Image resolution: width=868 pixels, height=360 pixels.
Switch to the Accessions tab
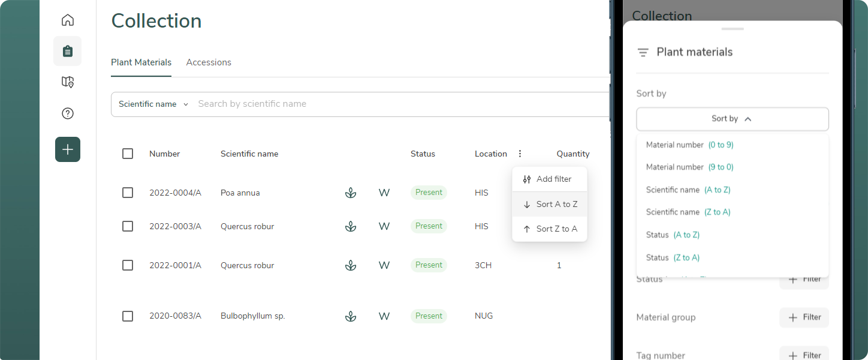(209, 62)
